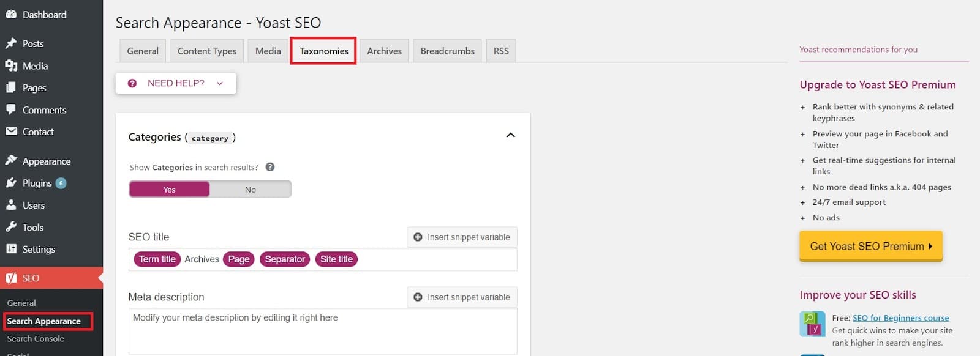Click the Term title variable tag
Viewport: 980px width, 356px height.
[x=157, y=259]
